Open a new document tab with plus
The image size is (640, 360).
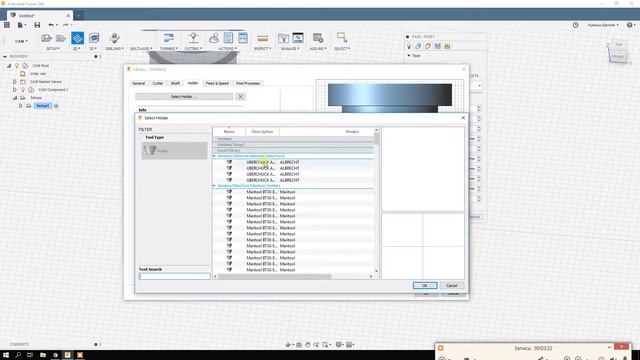point(78,16)
